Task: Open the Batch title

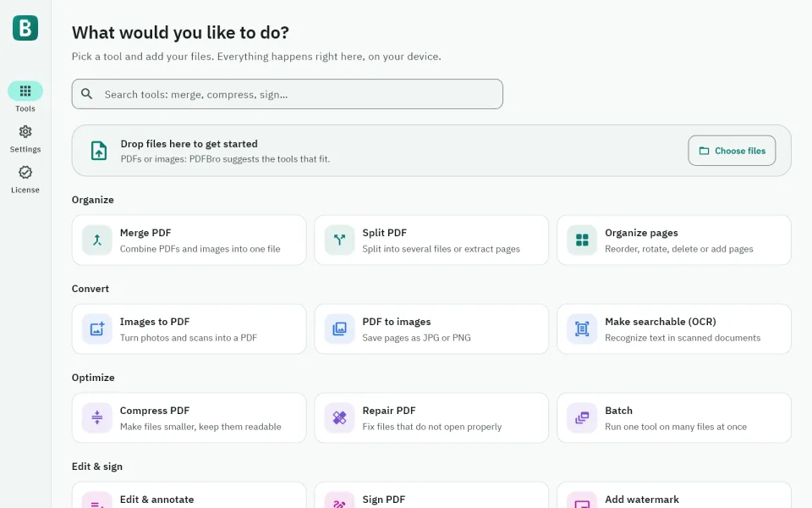Action: point(619,411)
